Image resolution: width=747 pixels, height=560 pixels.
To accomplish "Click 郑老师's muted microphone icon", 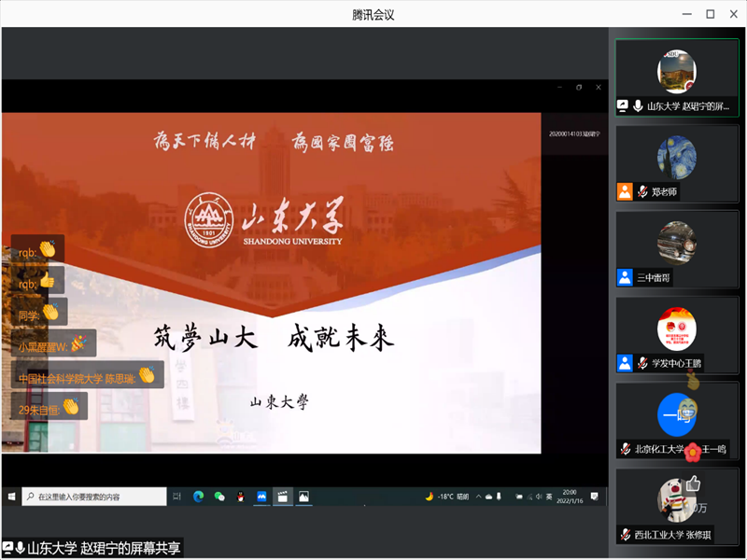I will [641, 191].
